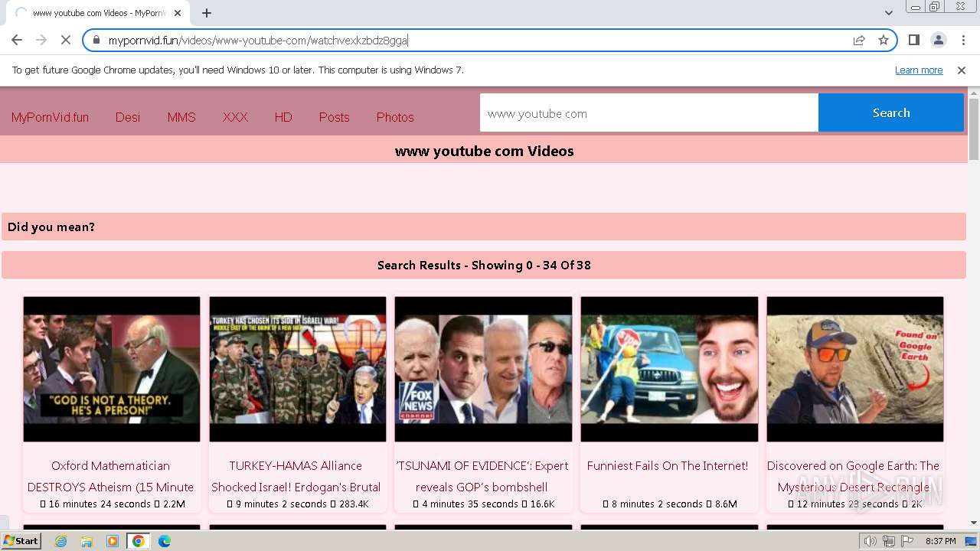Open the Learn more link

[x=919, y=70]
